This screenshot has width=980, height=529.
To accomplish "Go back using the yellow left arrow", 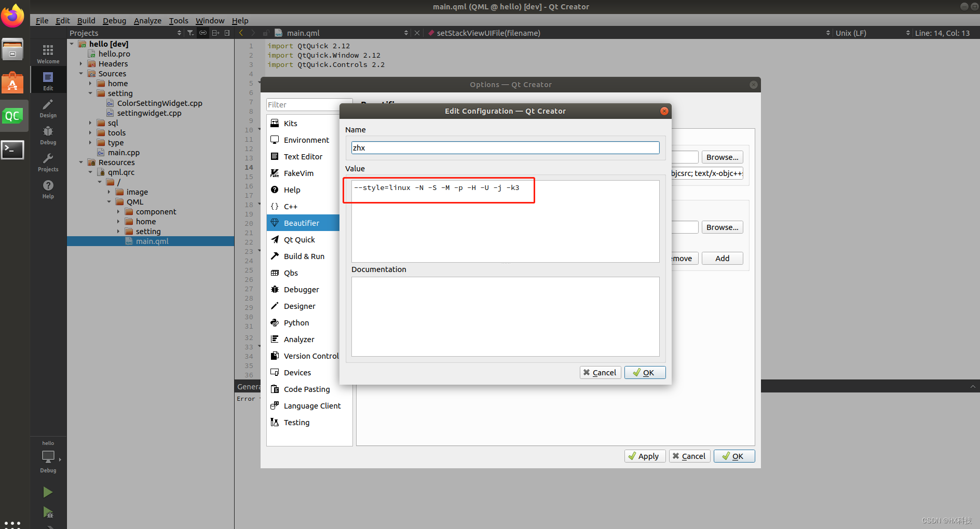I will point(241,33).
